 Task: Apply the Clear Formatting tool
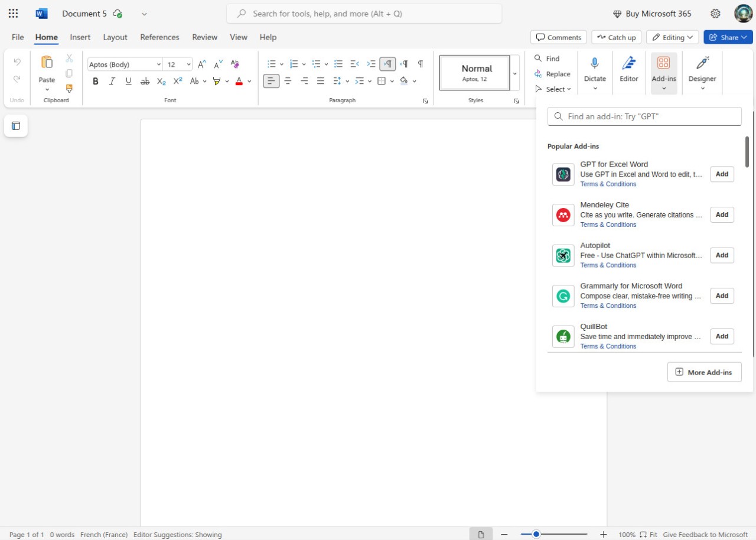tap(234, 64)
